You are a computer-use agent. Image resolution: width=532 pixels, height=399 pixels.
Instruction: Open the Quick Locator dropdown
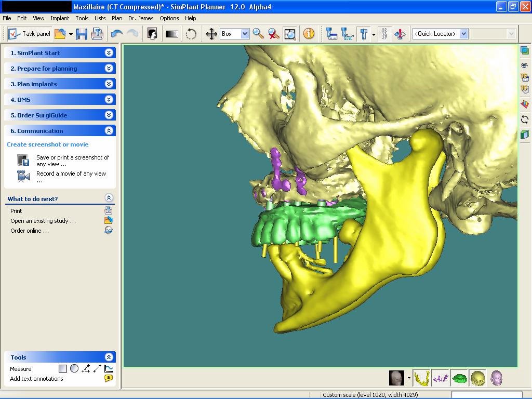(464, 34)
